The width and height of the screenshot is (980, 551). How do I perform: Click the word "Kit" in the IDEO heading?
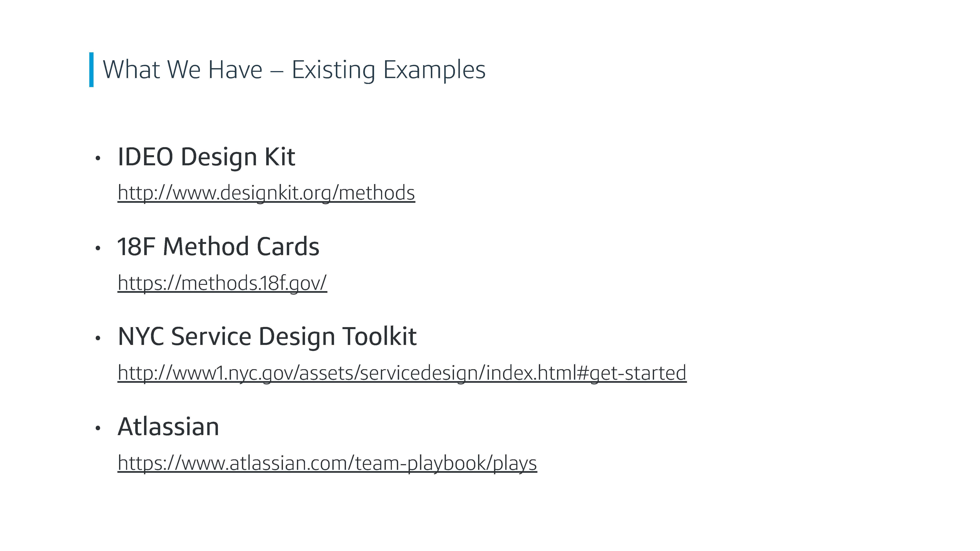coord(280,157)
